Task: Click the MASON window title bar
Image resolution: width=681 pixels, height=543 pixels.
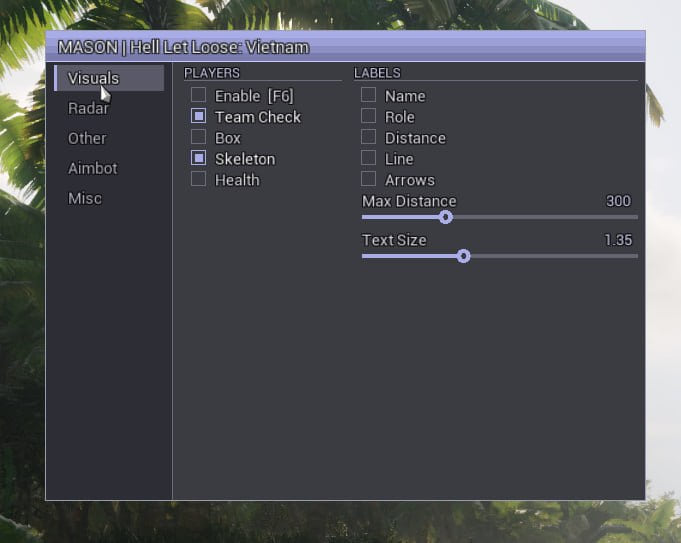Action: (x=345, y=46)
